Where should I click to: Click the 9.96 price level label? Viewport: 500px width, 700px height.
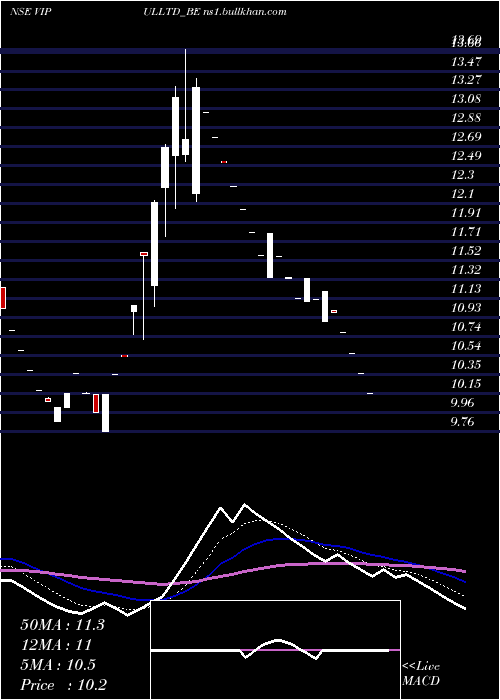pos(462,403)
